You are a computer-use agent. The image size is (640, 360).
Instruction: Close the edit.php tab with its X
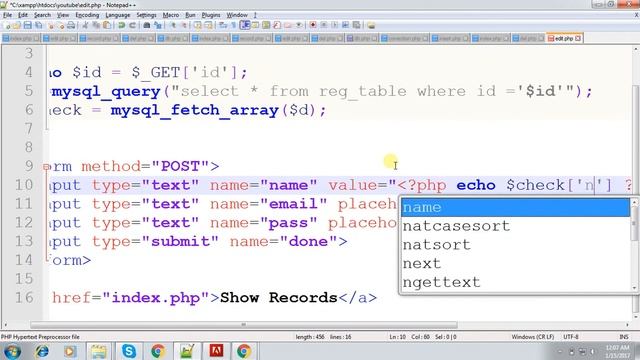[x=578, y=38]
